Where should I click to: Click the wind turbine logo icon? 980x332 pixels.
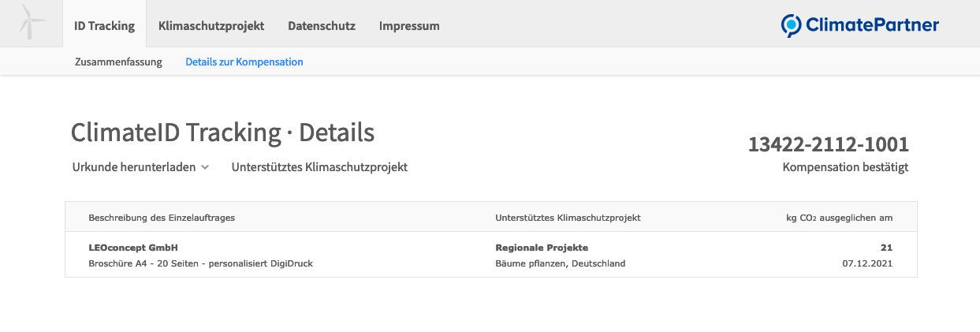click(x=32, y=23)
